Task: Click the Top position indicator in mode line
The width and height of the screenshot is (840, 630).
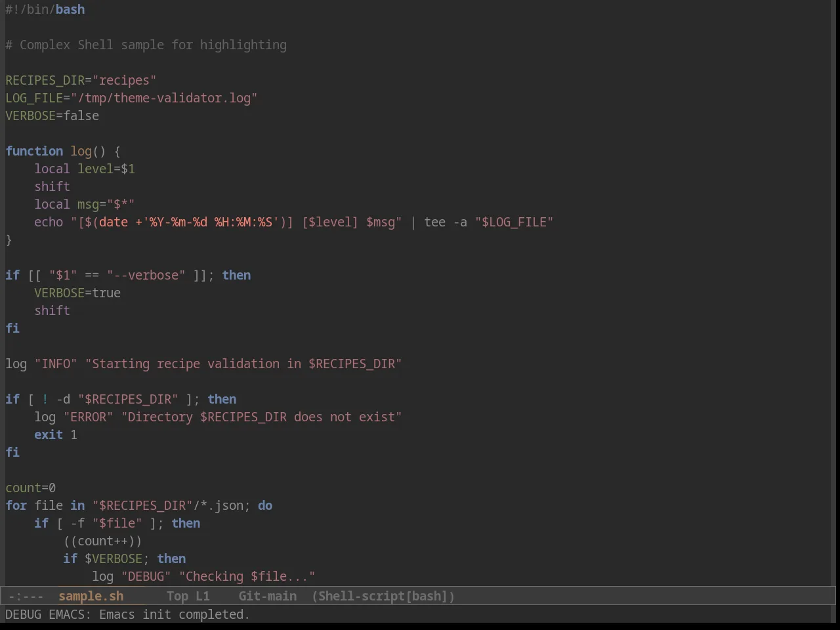Action: click(x=177, y=596)
